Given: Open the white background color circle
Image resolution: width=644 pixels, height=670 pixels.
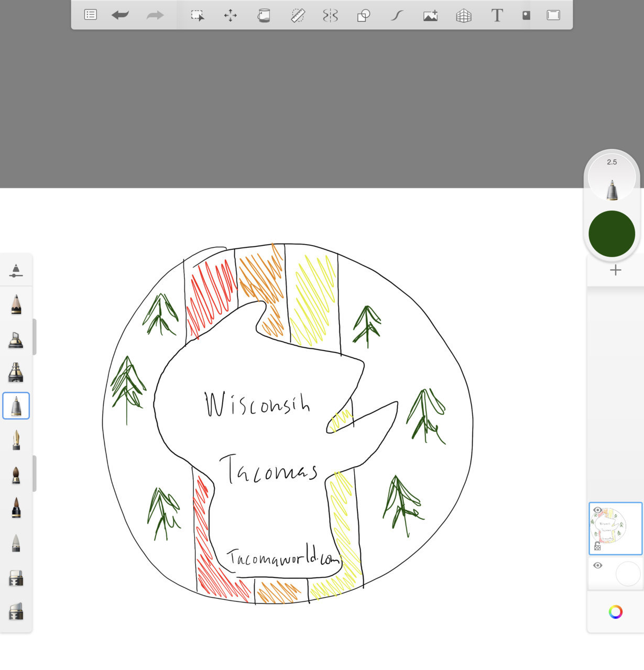Looking at the screenshot, I should pyautogui.click(x=628, y=574).
